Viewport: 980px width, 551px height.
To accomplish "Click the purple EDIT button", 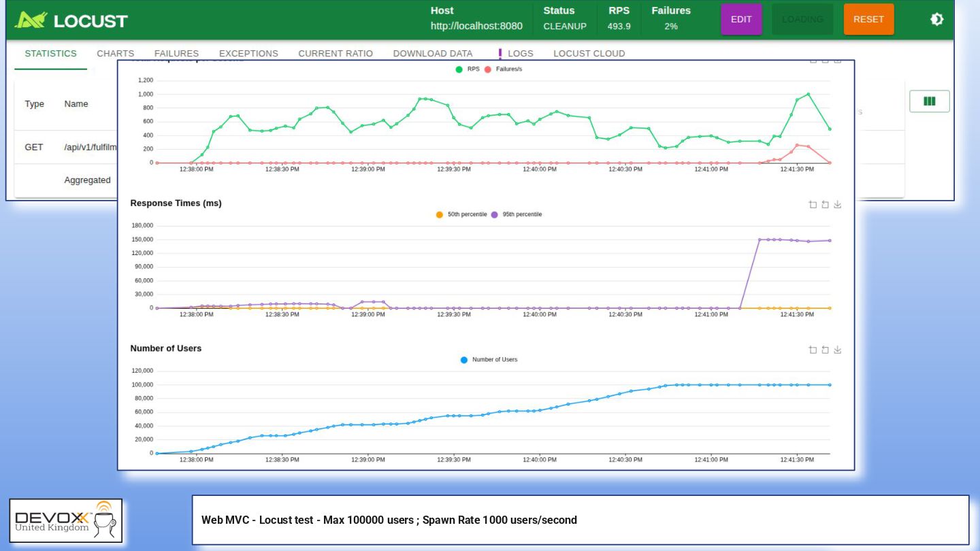I will (741, 19).
